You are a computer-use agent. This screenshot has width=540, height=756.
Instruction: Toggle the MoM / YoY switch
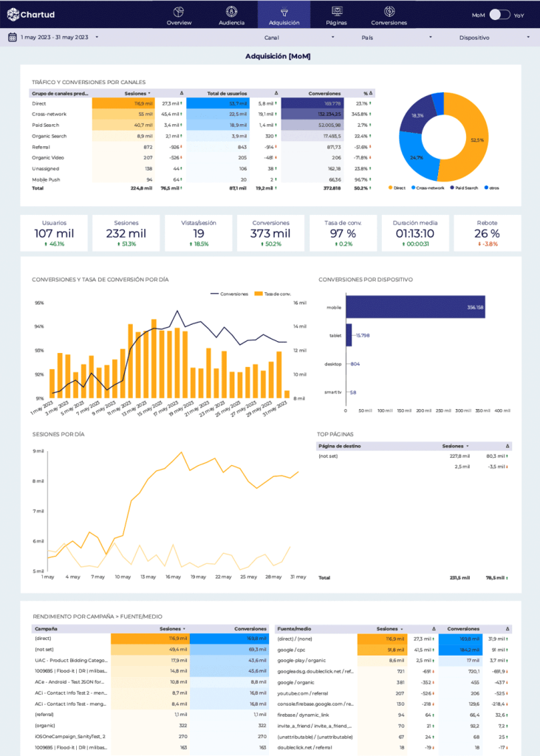(x=499, y=15)
